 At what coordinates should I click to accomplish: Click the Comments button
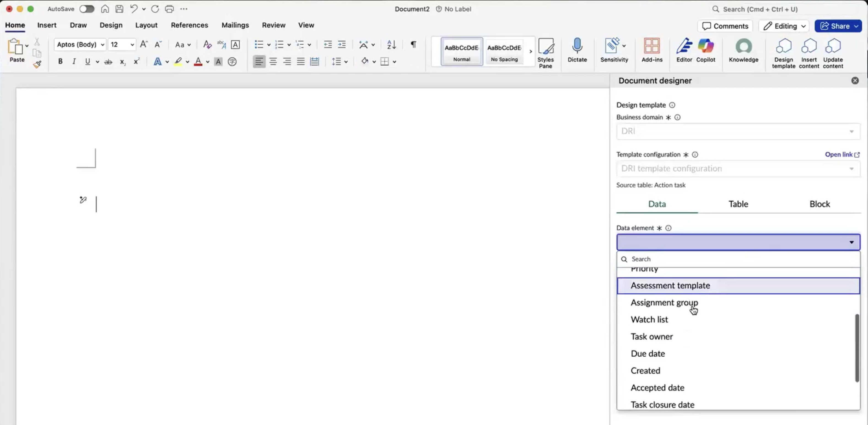725,26
